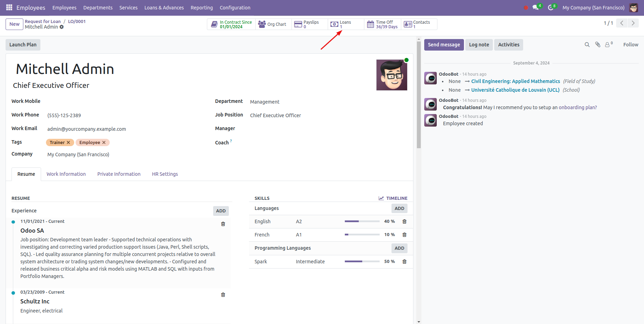Go to next record arrow
Image resolution: width=644 pixels, height=324 pixels.
pos(633,23)
